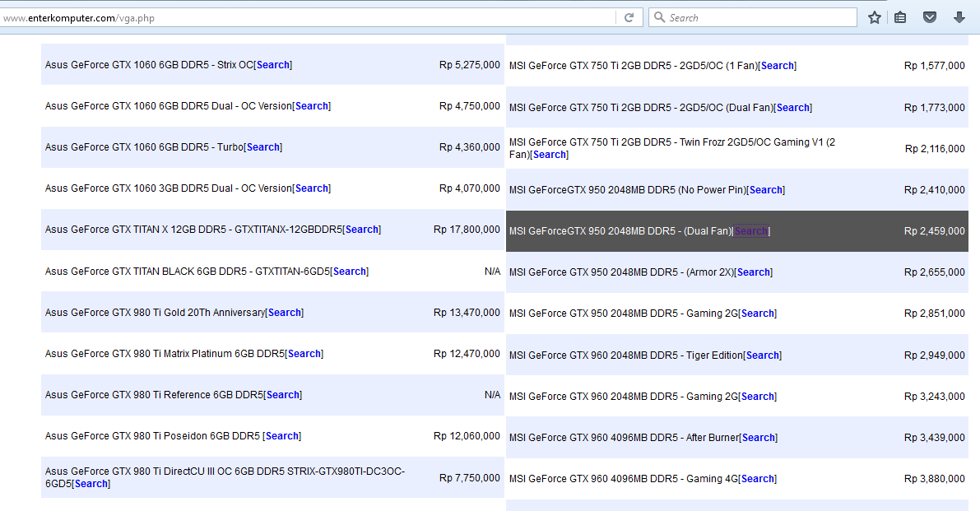Open the bookmarks list icon
The width and height of the screenshot is (980, 511).
click(900, 17)
